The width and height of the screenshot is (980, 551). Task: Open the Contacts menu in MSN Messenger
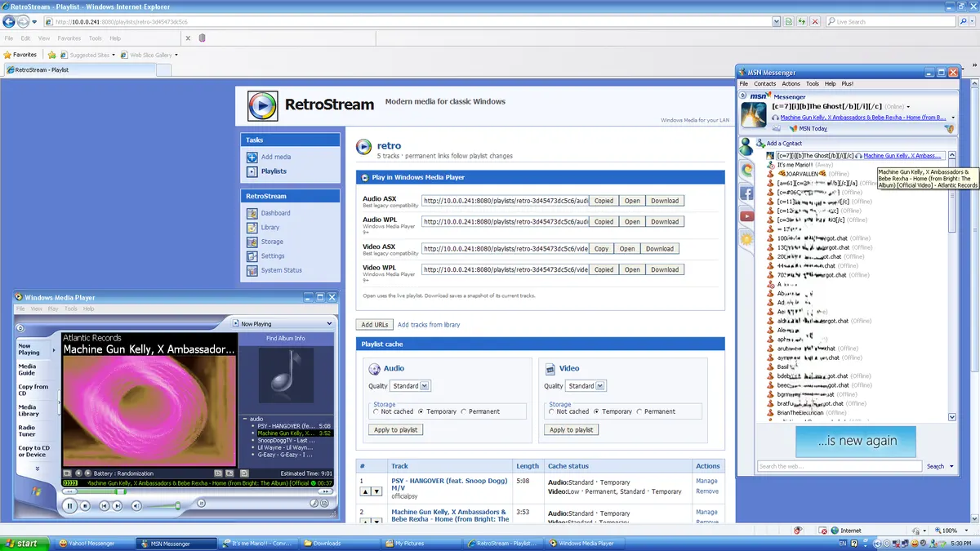tap(765, 83)
